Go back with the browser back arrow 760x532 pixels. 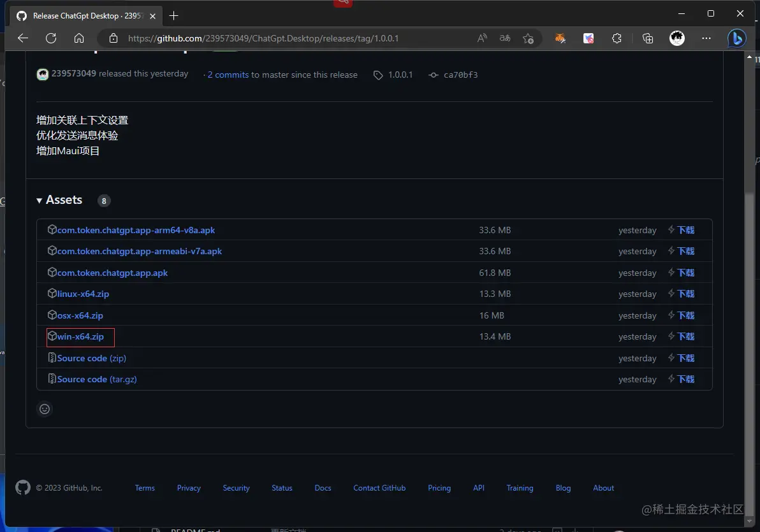23,38
